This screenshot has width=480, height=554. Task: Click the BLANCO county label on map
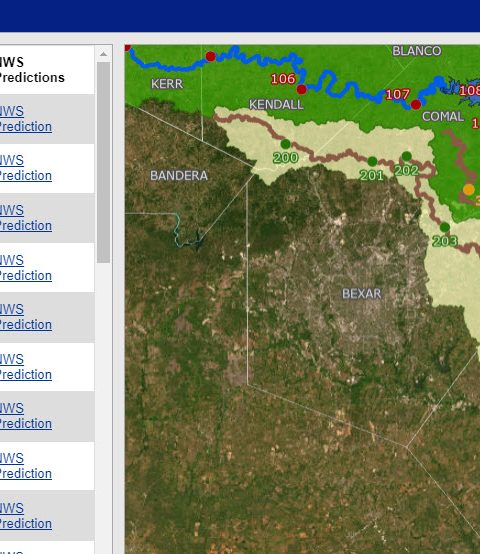tap(417, 51)
